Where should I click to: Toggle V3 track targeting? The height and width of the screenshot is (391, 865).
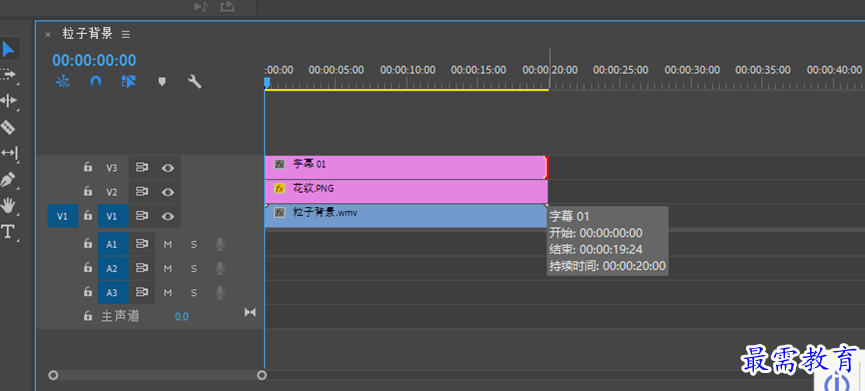pos(113,168)
